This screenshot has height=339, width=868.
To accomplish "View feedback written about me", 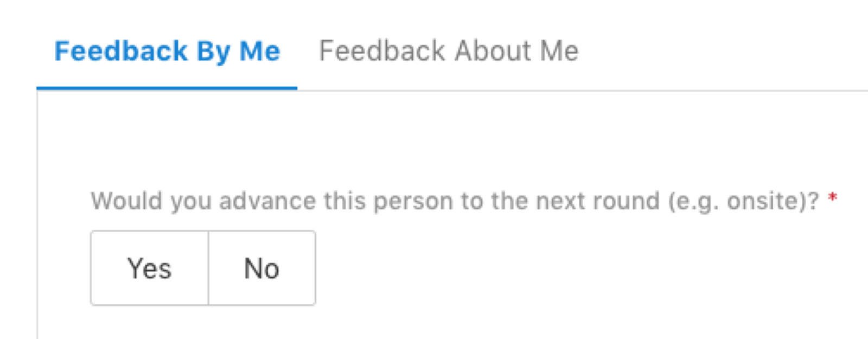I will (x=449, y=51).
